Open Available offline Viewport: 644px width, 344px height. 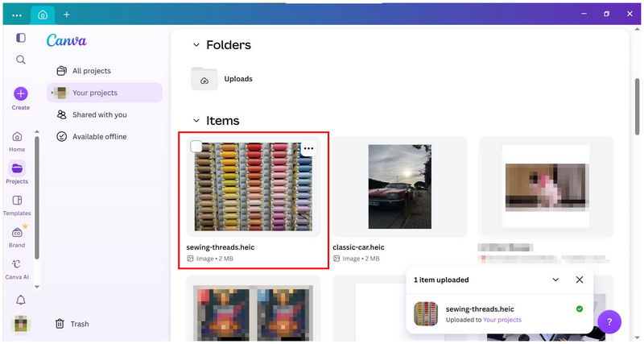[105, 136]
